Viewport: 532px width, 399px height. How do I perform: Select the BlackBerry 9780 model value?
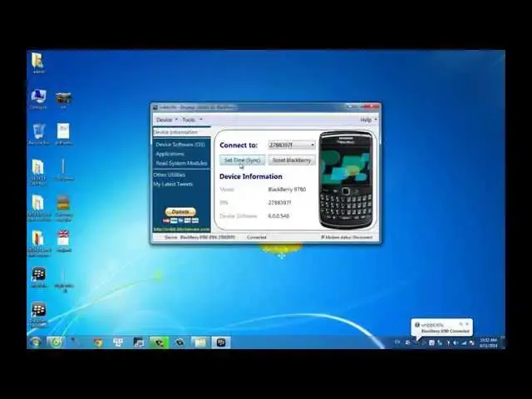pos(287,190)
